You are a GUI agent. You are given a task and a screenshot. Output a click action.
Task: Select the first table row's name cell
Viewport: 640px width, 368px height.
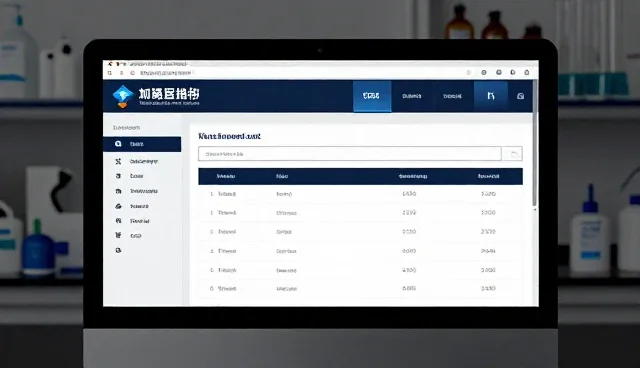(227, 194)
